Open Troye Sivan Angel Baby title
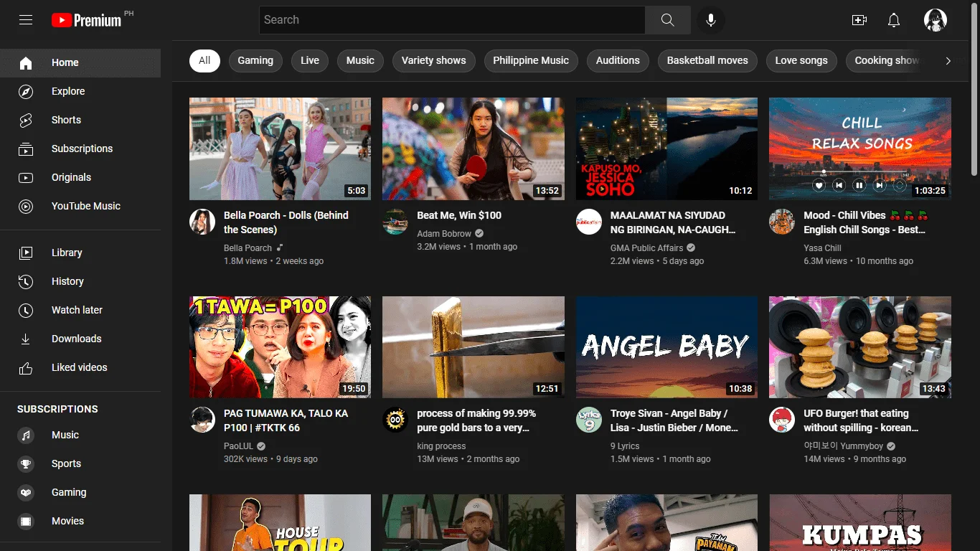 [674, 420]
